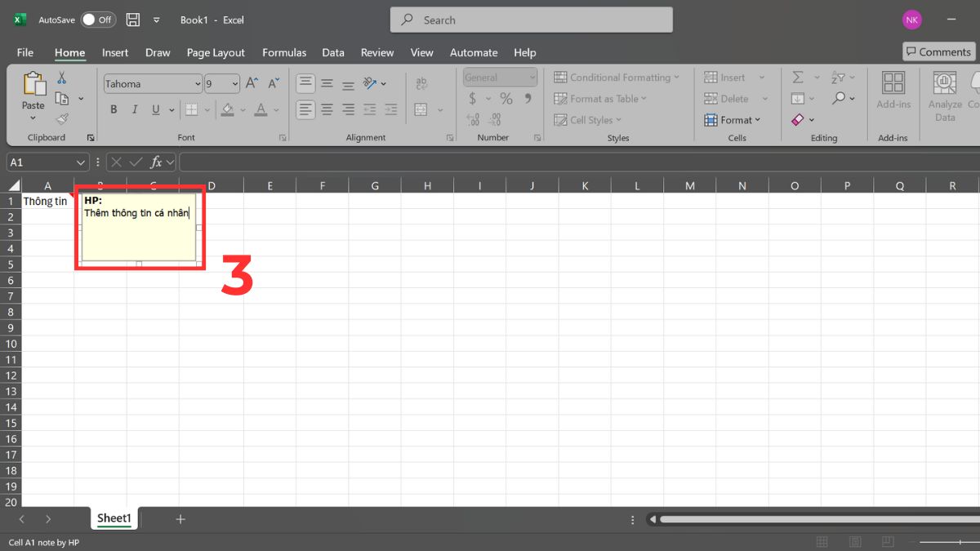The height and width of the screenshot is (551, 980).
Task: Click the Comments button
Action: click(938, 51)
